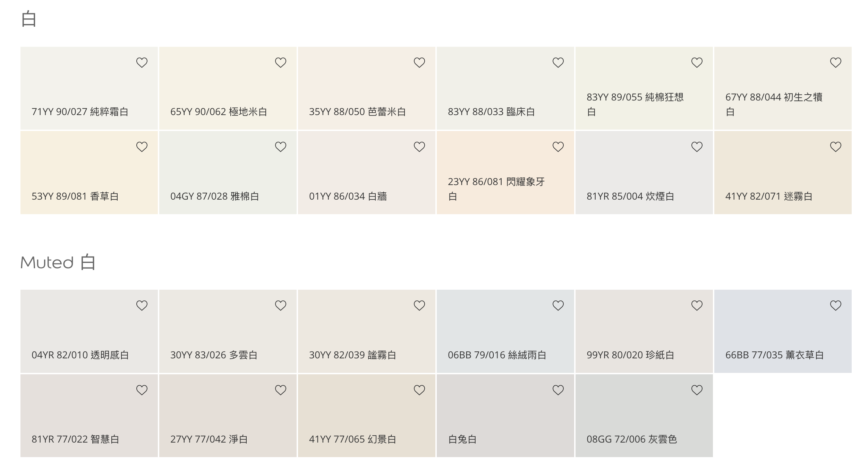Click heart icon on 65YY 90/062 極地米白
The width and height of the screenshot is (868, 463).
(280, 63)
